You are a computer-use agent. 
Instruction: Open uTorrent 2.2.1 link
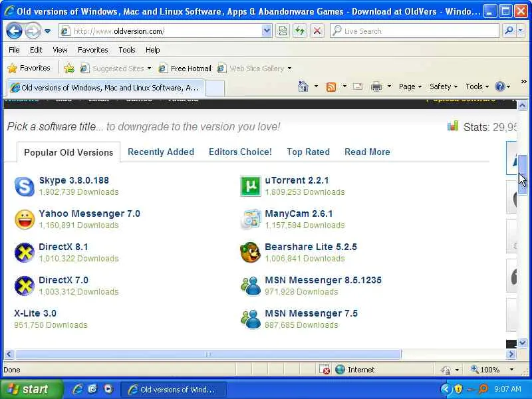[x=297, y=180]
